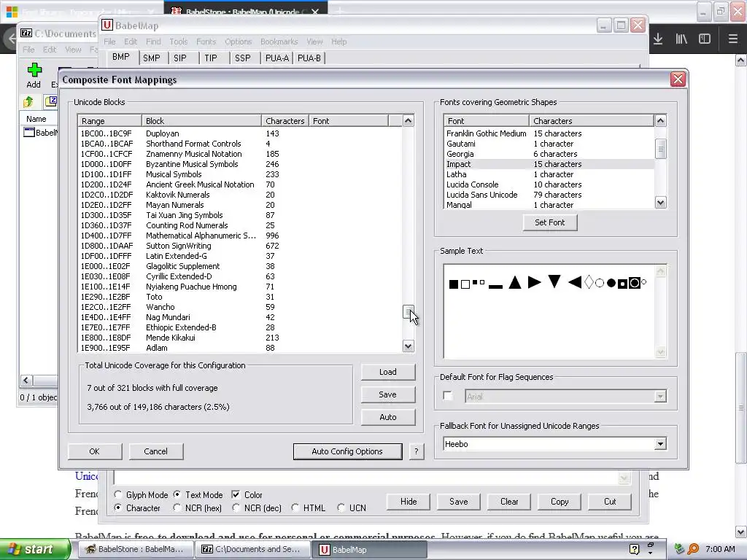Open the disabled Arial flag font dropdown
747x560 pixels.
tap(659, 396)
